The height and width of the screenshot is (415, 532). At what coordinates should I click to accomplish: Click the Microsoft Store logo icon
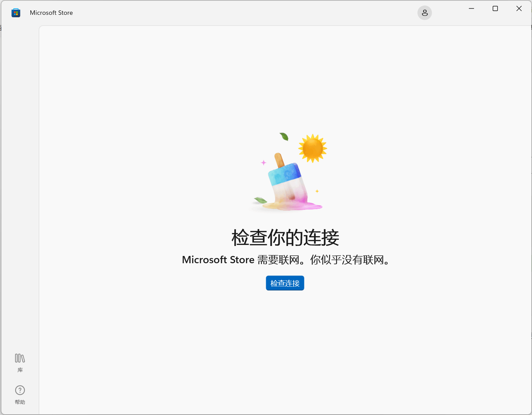pyautogui.click(x=16, y=13)
